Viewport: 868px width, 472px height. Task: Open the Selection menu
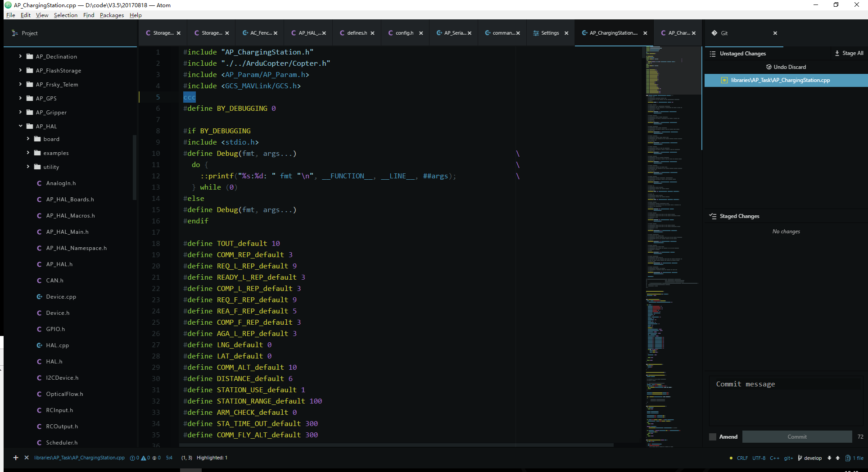65,15
